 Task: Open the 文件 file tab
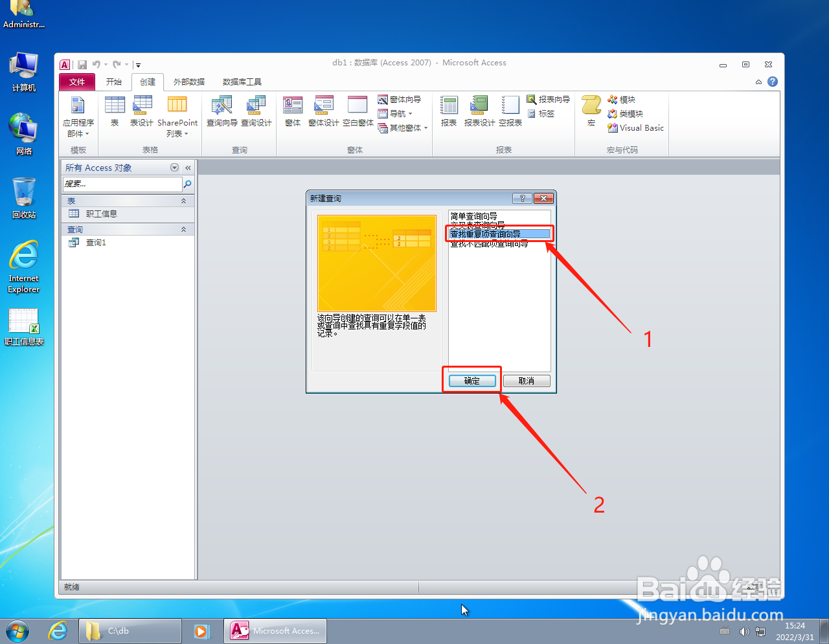(x=77, y=82)
